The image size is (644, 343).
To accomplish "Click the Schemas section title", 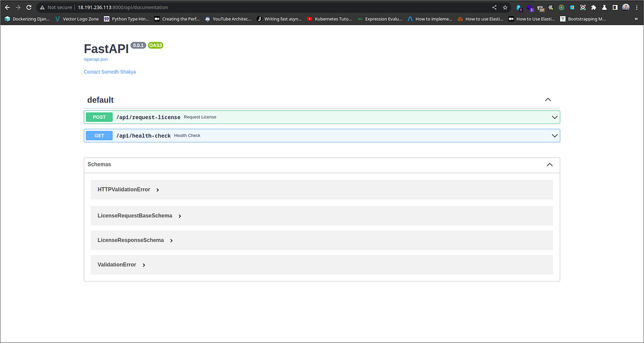I will pyautogui.click(x=99, y=164).
